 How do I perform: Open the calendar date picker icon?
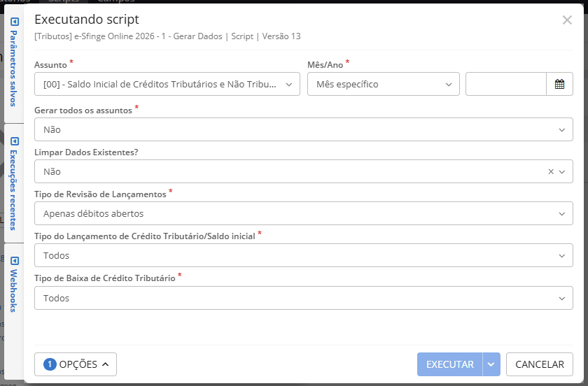tap(559, 84)
